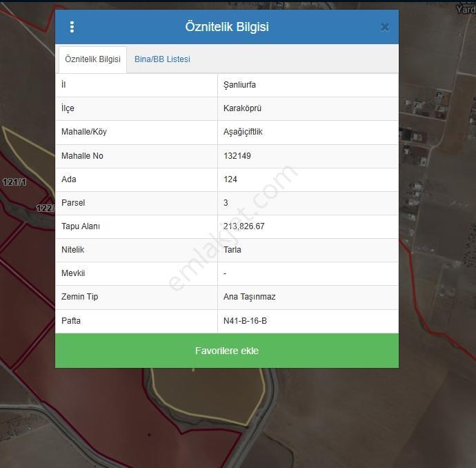Select the Tapu Alanı value 213,826.67
The width and height of the screenshot is (476, 468).
click(x=244, y=226)
